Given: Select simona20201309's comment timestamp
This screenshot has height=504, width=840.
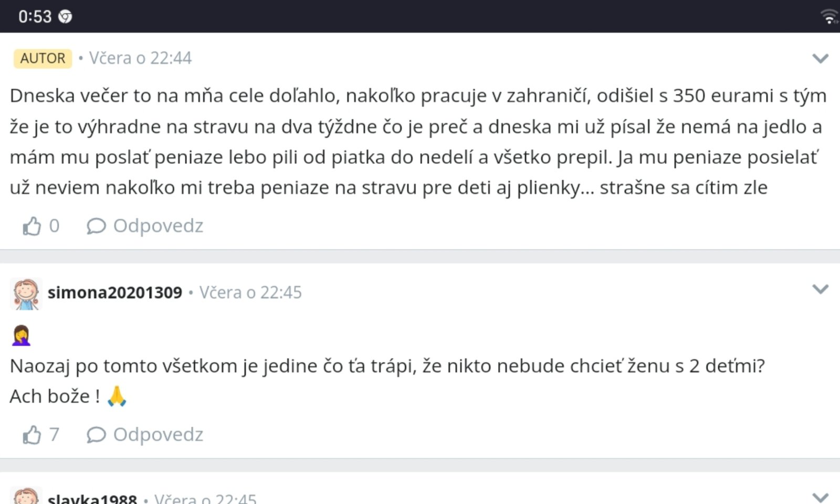Looking at the screenshot, I should tap(250, 292).
